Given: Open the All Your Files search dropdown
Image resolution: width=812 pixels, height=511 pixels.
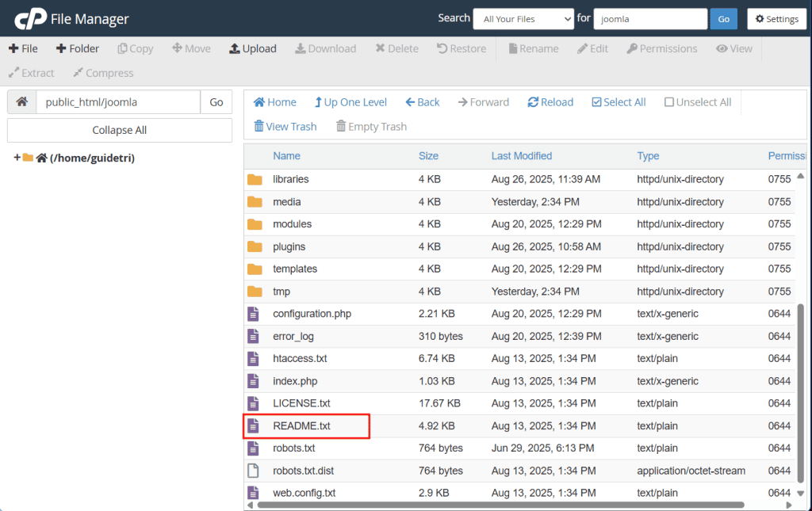Looking at the screenshot, I should 523,18.
